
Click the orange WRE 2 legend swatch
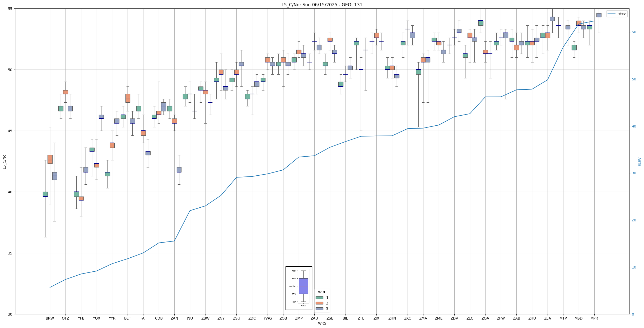(319, 303)
